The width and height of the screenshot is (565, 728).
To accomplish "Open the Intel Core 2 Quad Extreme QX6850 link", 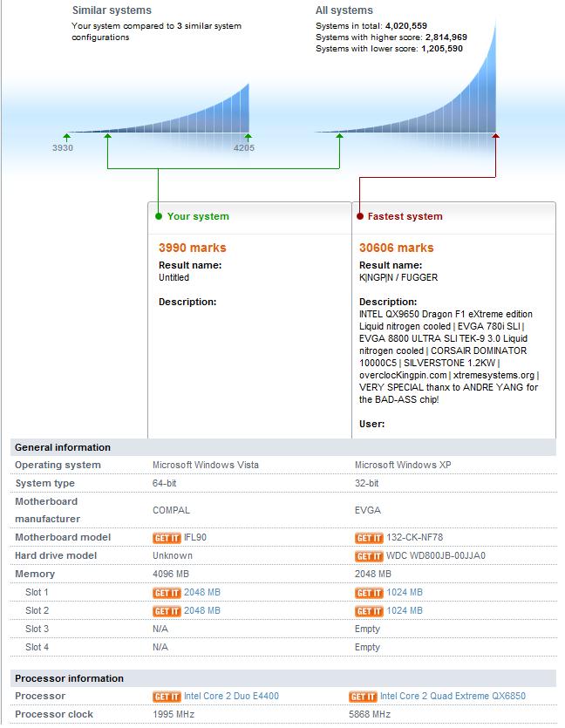I will click(453, 696).
